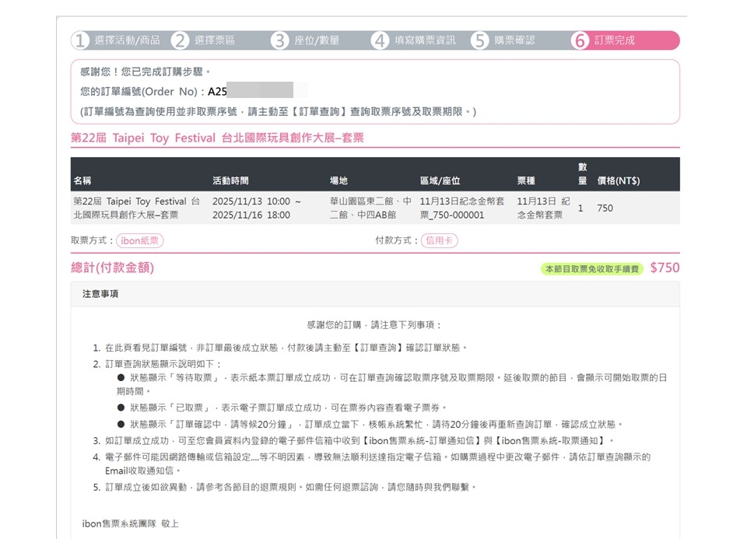Click the ibon紙票 pickup method tag
Viewport: 747px width, 560px height.
click(x=139, y=240)
